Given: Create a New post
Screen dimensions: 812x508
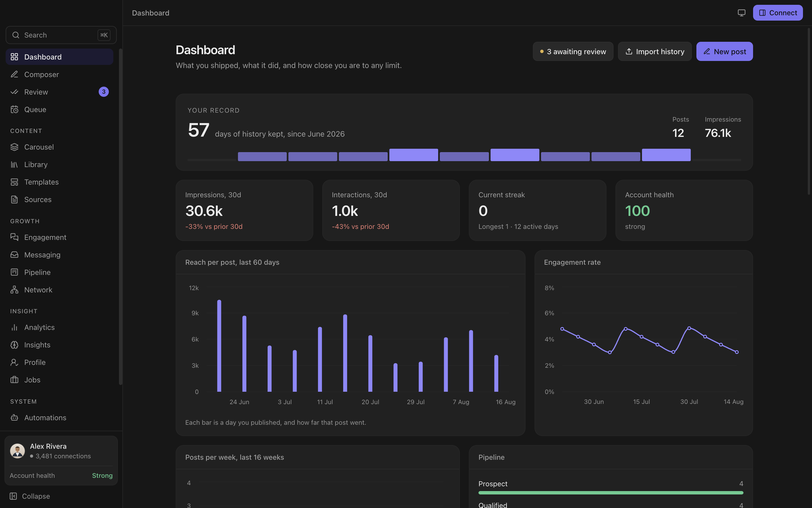Looking at the screenshot, I should (724, 51).
